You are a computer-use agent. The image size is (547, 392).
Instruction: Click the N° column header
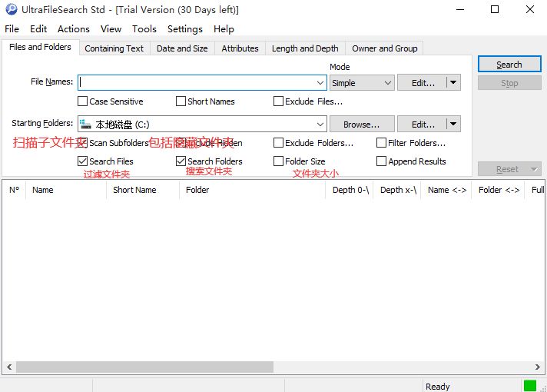(15, 190)
